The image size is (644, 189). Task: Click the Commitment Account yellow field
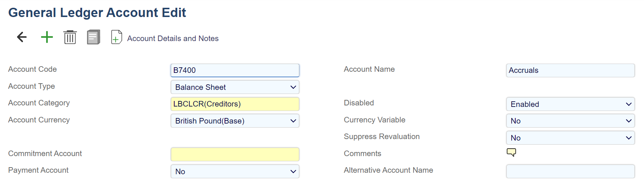(235, 154)
